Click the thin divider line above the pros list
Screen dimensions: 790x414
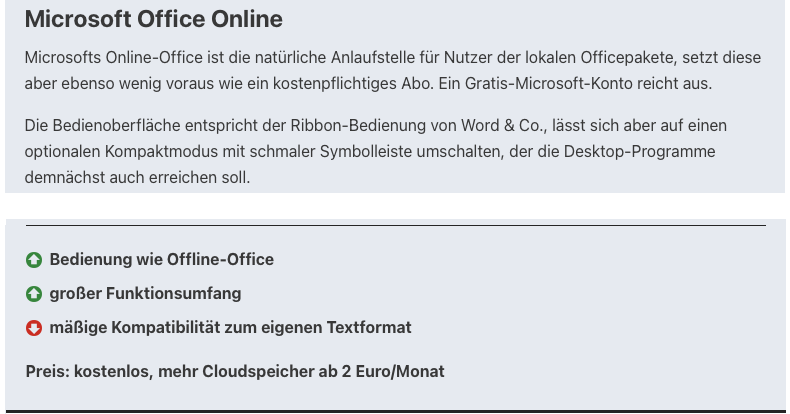[396, 225]
